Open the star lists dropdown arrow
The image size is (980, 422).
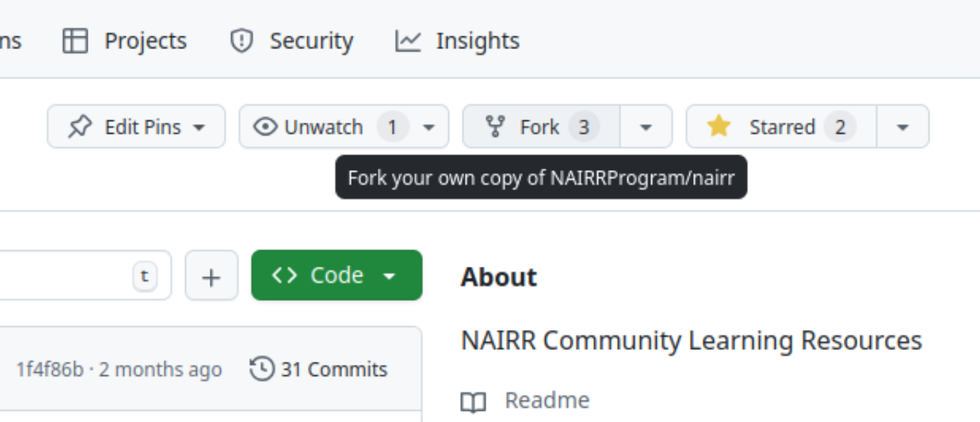[x=903, y=126]
